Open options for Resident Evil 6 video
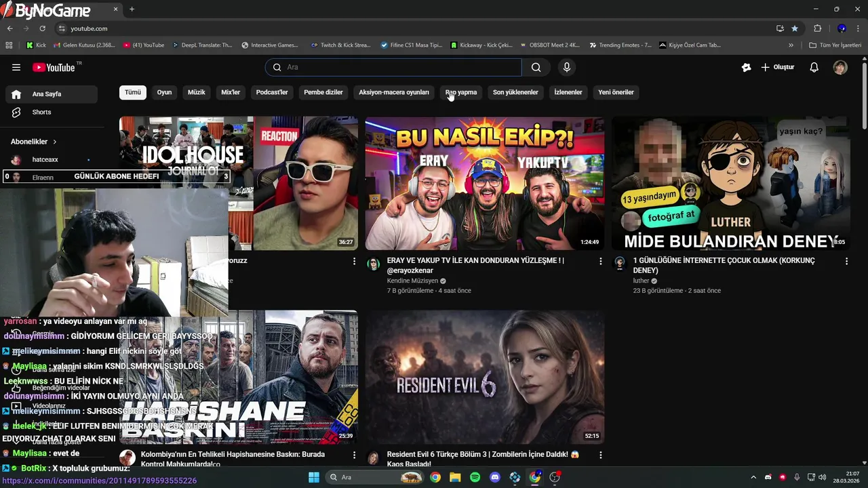 [600, 455]
